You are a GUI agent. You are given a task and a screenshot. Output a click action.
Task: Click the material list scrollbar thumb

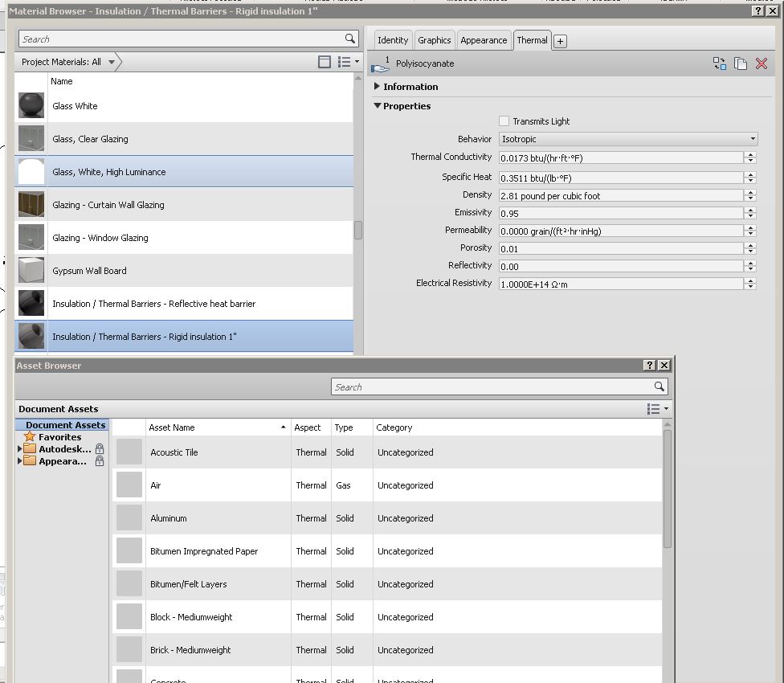click(358, 230)
